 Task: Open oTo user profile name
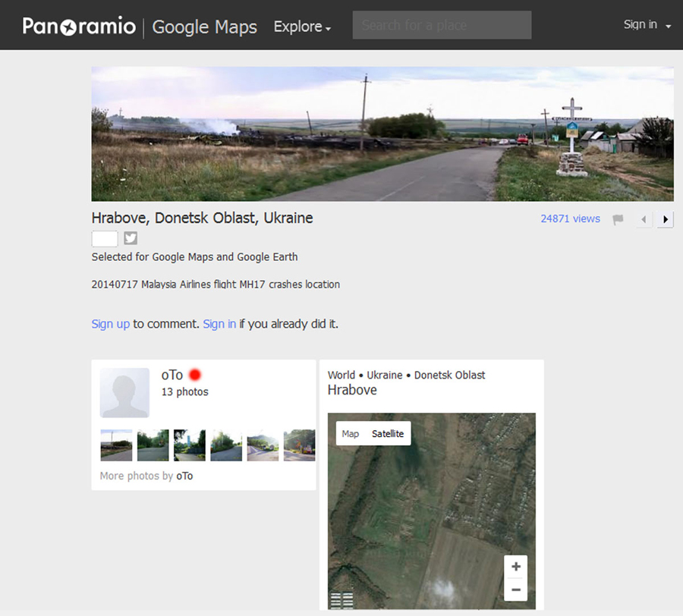tap(172, 375)
